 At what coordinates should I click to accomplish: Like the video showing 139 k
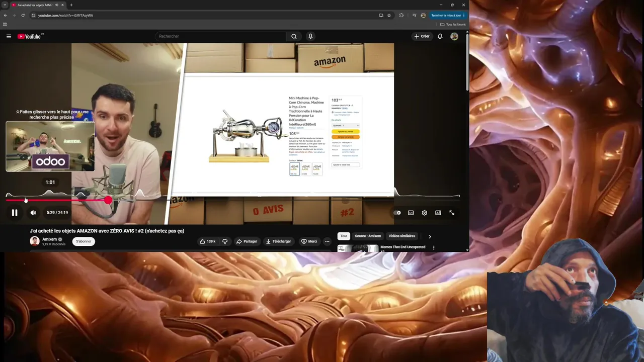tap(207, 241)
